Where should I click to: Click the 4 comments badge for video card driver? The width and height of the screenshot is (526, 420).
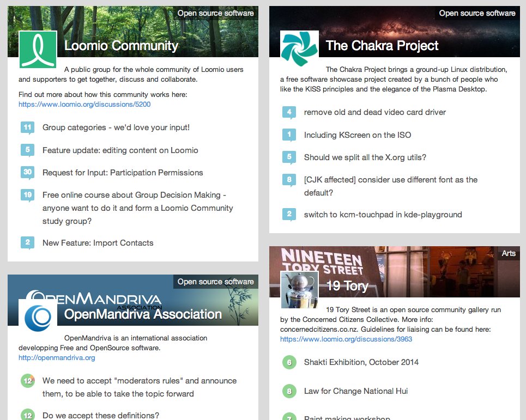coord(289,112)
